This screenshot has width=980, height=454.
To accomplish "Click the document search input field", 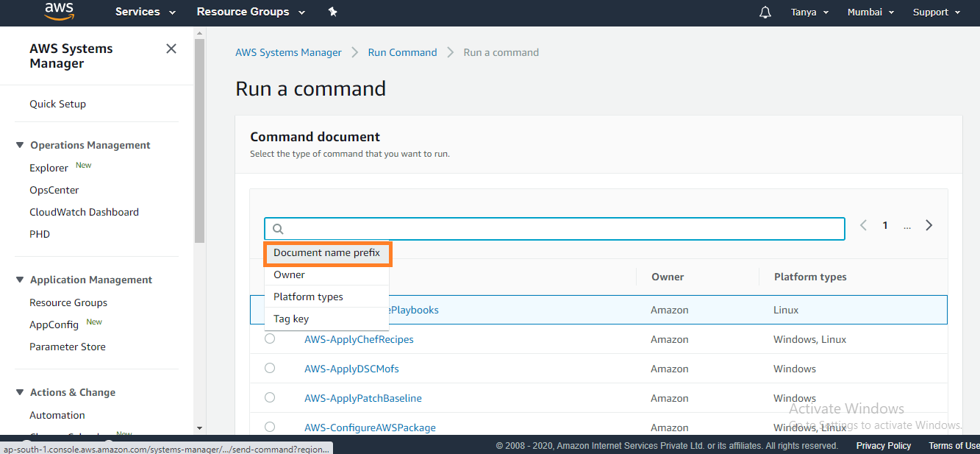I will [x=559, y=229].
